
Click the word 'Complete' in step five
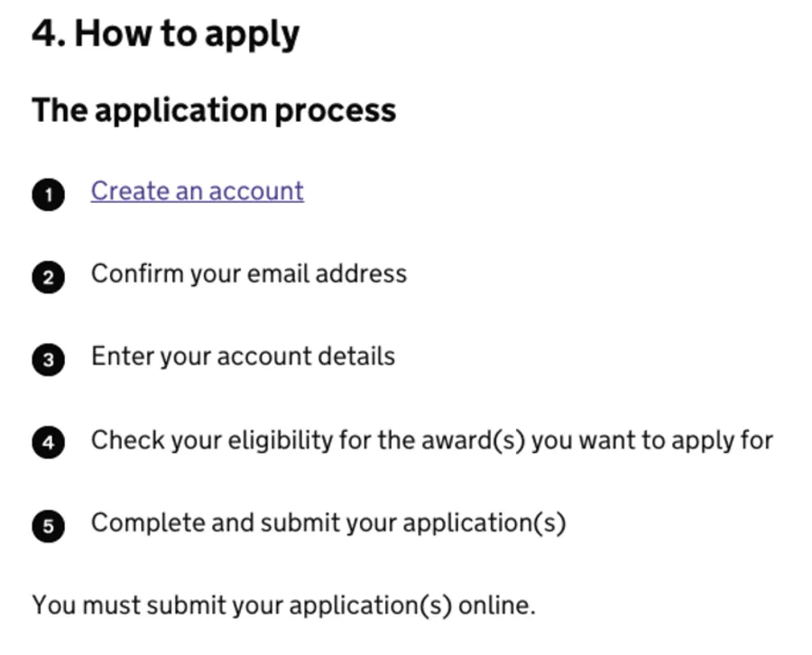pos(148,522)
